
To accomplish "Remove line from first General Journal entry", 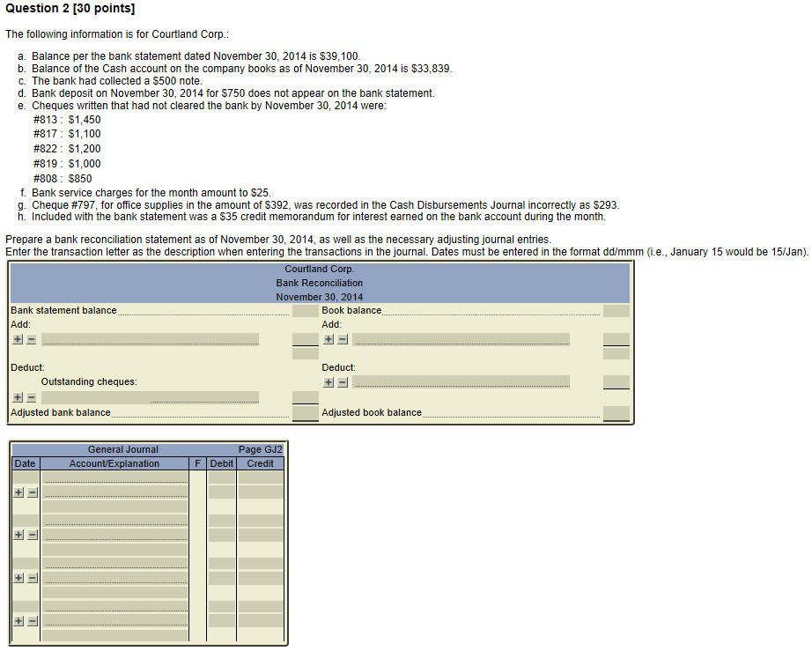I will tap(33, 492).
